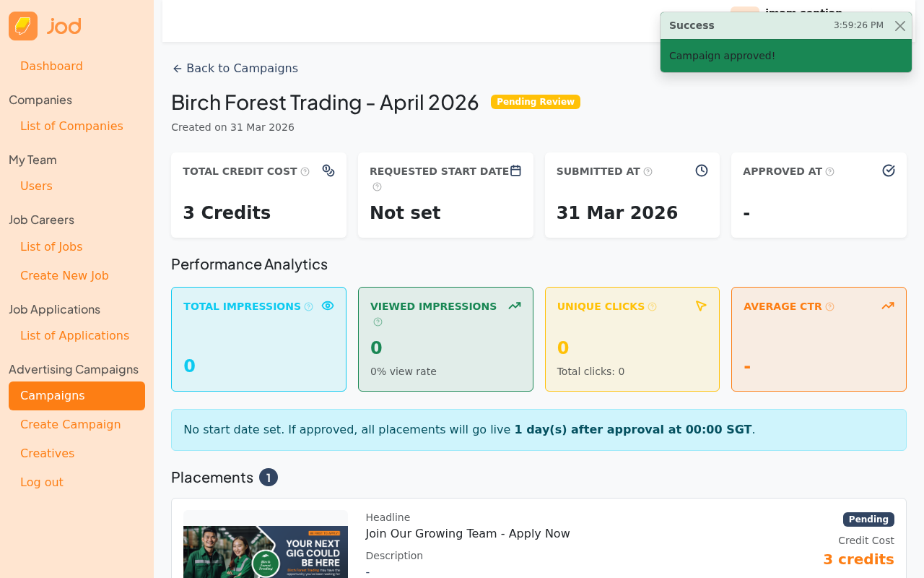The image size is (924, 578).
Task: Open the help tooltip beside Total Credit Cost
Action: tap(306, 171)
